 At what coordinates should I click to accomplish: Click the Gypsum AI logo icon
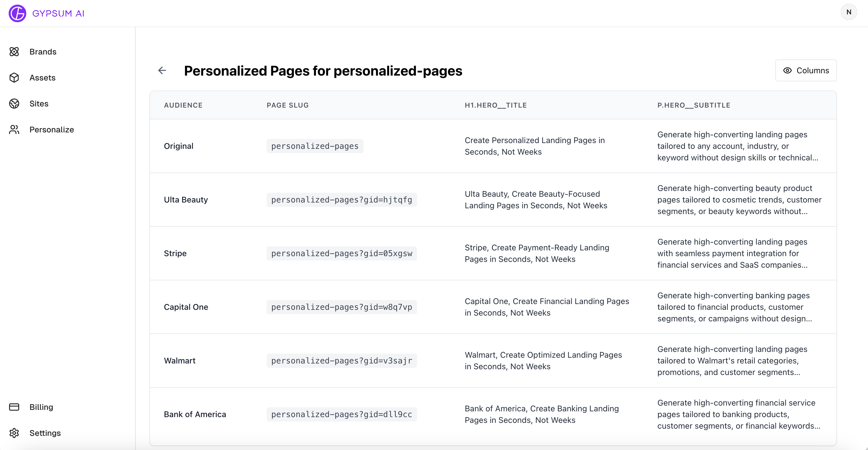point(17,13)
